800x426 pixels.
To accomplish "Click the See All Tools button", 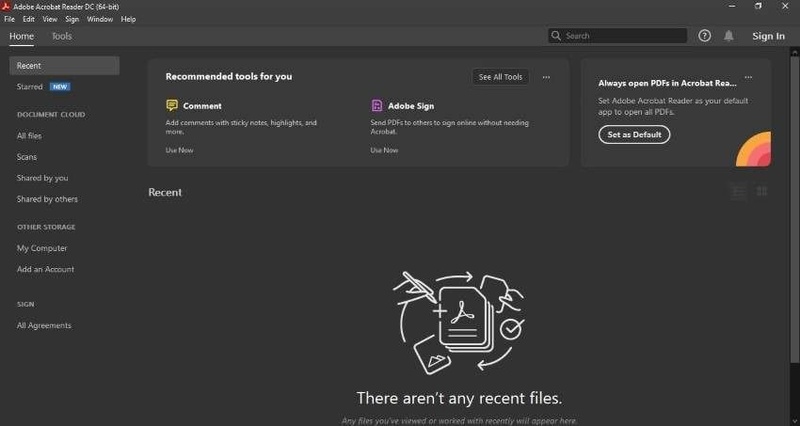I will click(x=500, y=77).
